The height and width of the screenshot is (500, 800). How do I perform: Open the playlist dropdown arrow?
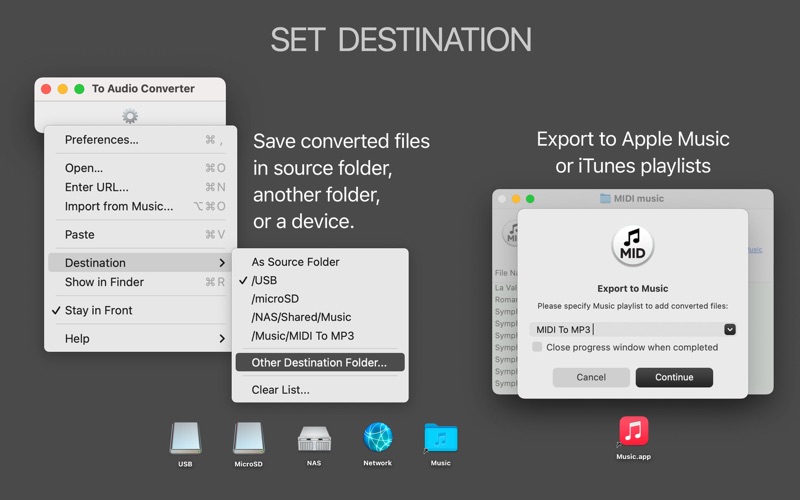click(x=730, y=330)
